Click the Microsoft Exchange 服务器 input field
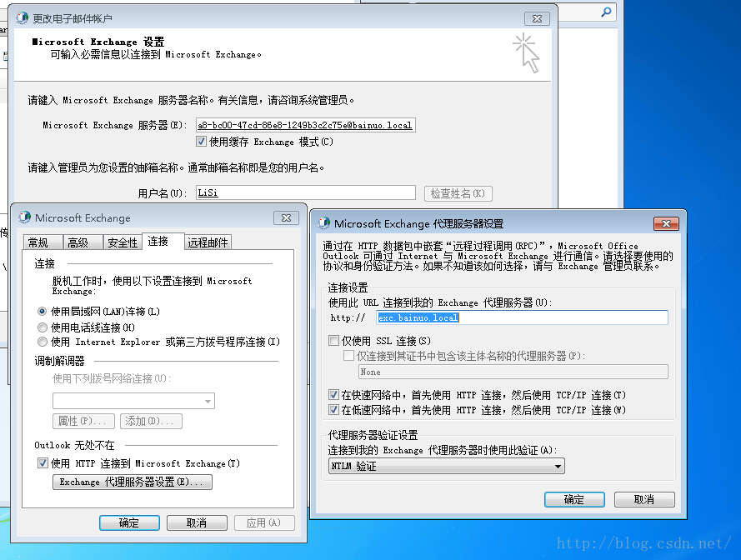Image resolution: width=741 pixels, height=560 pixels. click(306, 125)
